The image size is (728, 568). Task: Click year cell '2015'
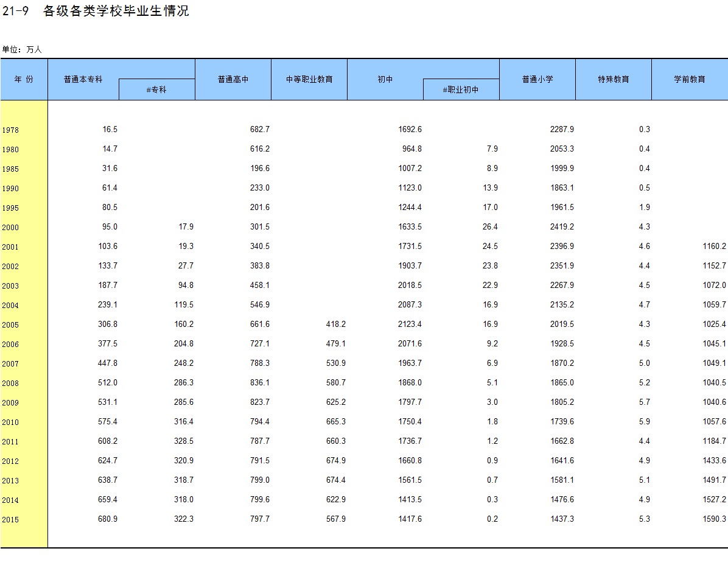coord(10,520)
